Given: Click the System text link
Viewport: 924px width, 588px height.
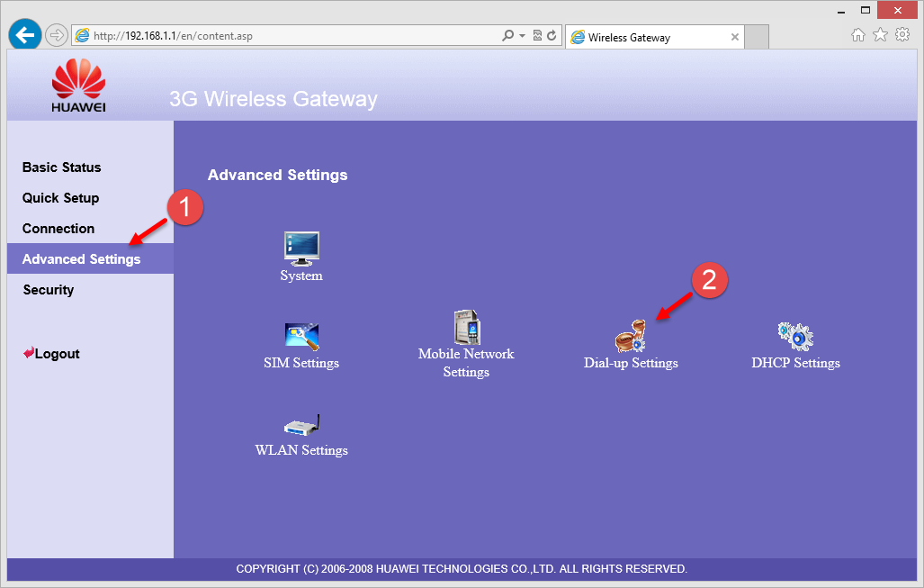Looking at the screenshot, I should tap(301, 276).
